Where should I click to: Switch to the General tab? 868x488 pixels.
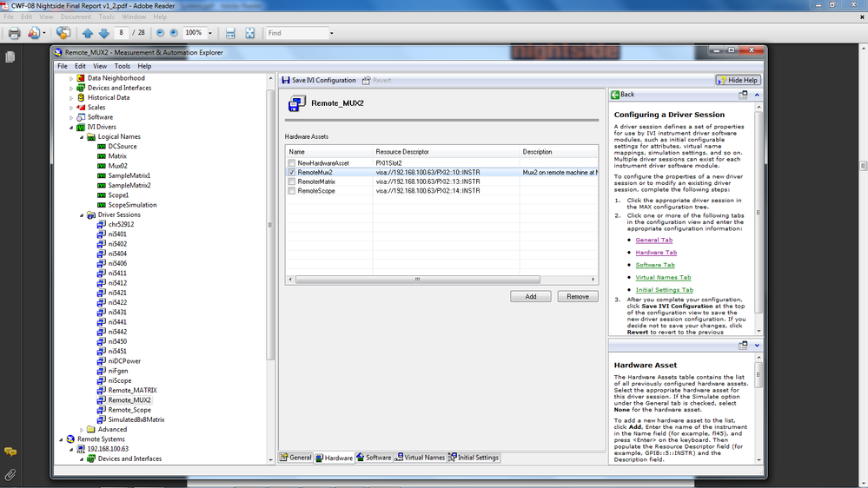click(x=295, y=458)
